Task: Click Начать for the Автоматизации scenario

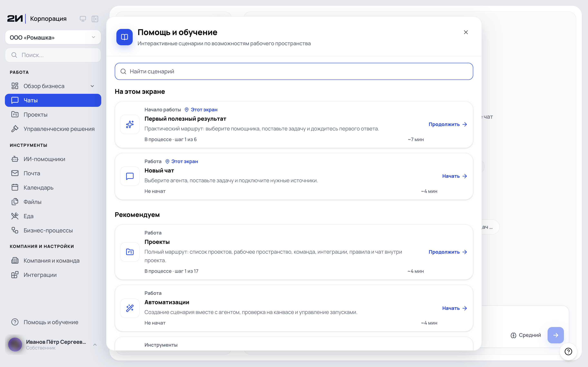Action: click(455, 308)
